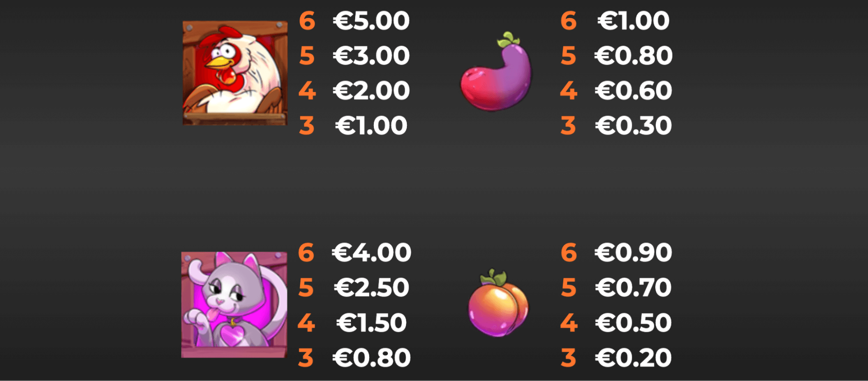The height and width of the screenshot is (381, 868).
Task: Select the rooster €5.00 payout for 6
Action: point(371,21)
